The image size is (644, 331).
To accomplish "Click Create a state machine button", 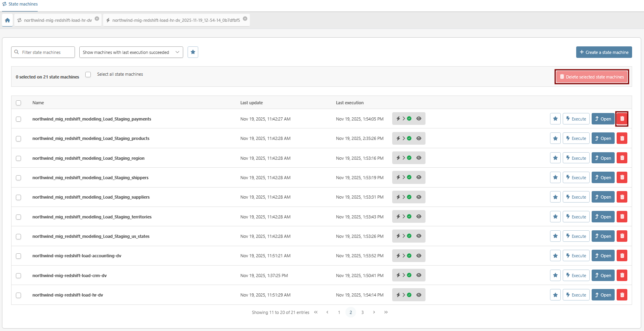I will pos(604,52).
